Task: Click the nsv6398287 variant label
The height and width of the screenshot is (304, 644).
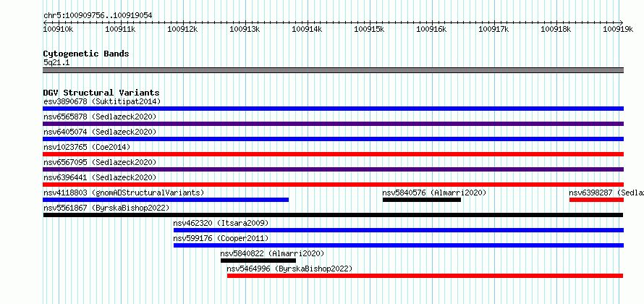Action: tap(606, 193)
